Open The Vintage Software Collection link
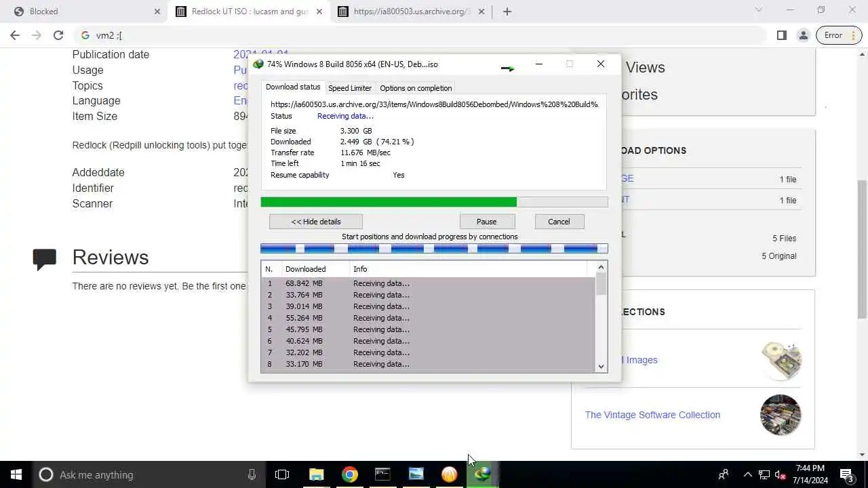868x488 pixels. (x=652, y=415)
